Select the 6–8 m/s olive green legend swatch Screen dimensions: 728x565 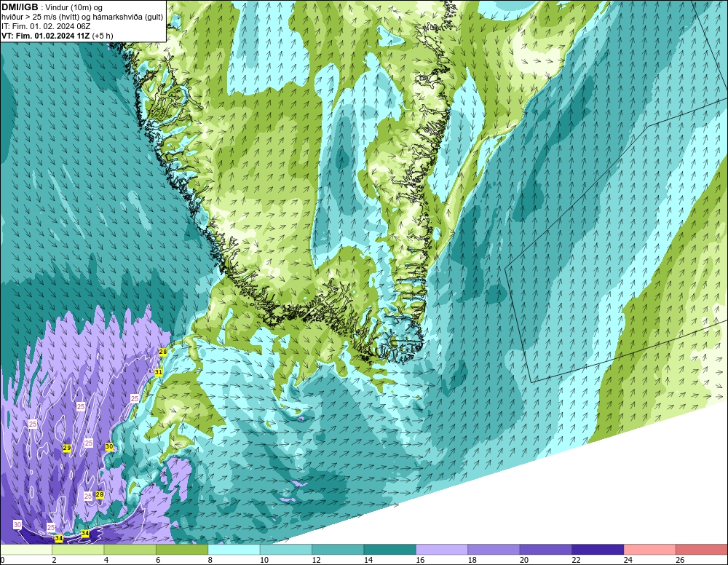pyautogui.click(x=182, y=550)
